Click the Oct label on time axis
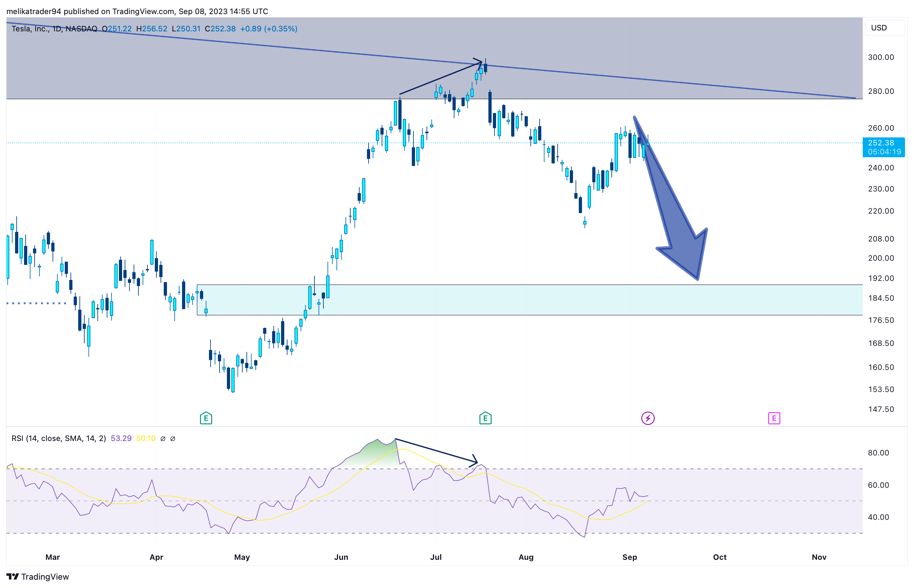 tap(720, 557)
